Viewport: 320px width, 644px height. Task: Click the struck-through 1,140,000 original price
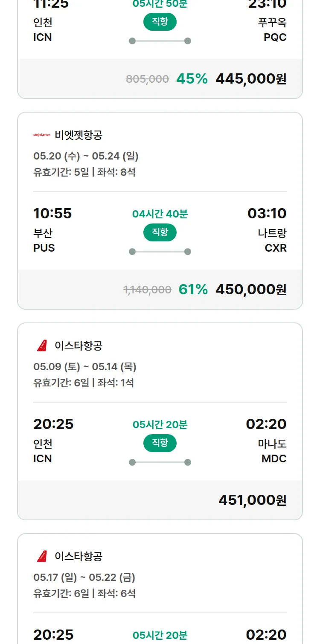(147, 290)
